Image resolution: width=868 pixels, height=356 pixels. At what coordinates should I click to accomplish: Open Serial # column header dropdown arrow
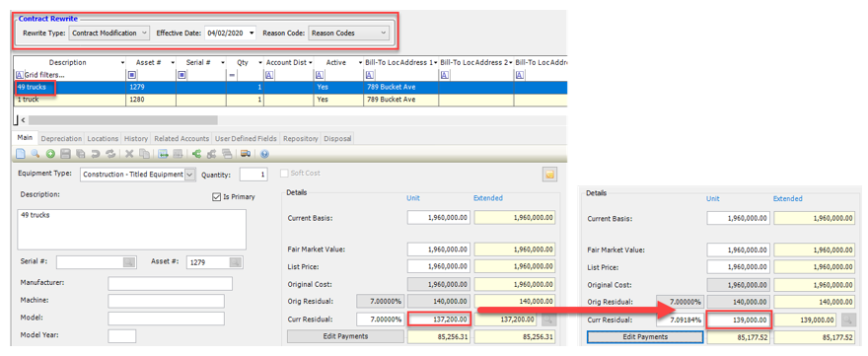coord(222,62)
